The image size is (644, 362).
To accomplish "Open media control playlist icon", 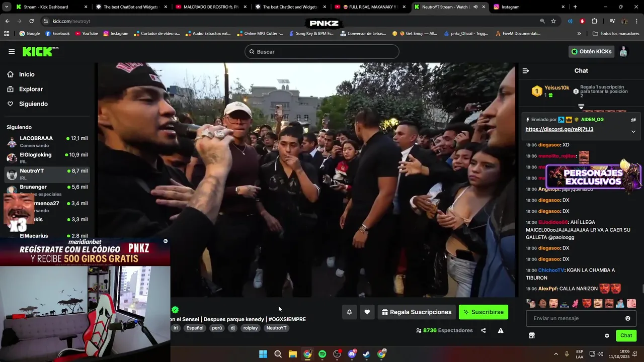I will coord(612,21).
